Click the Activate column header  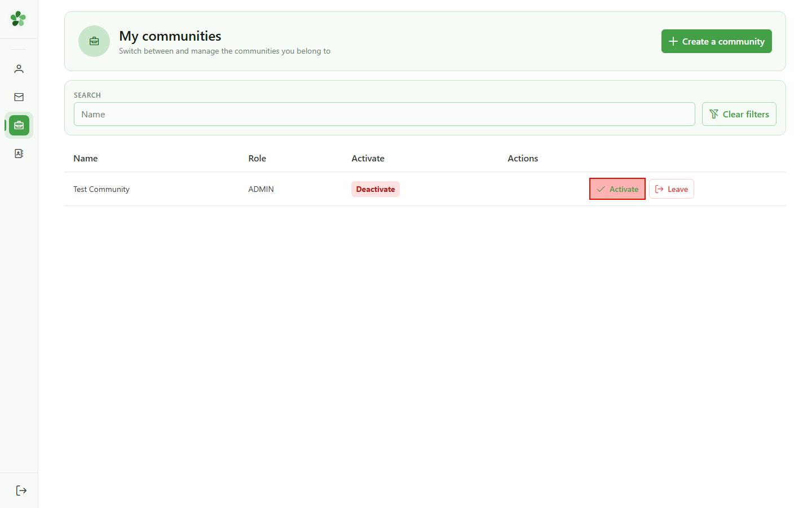(x=368, y=159)
